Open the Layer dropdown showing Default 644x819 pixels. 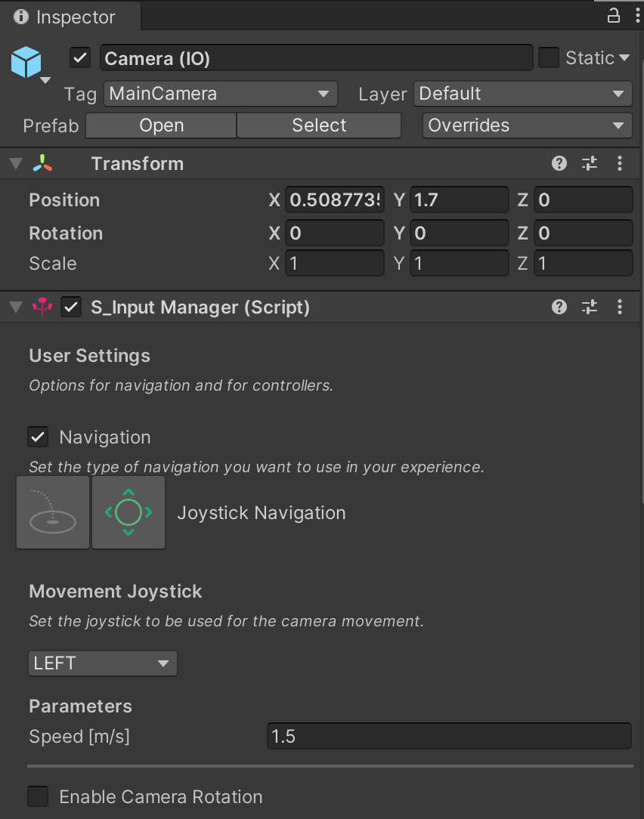pyautogui.click(x=522, y=94)
